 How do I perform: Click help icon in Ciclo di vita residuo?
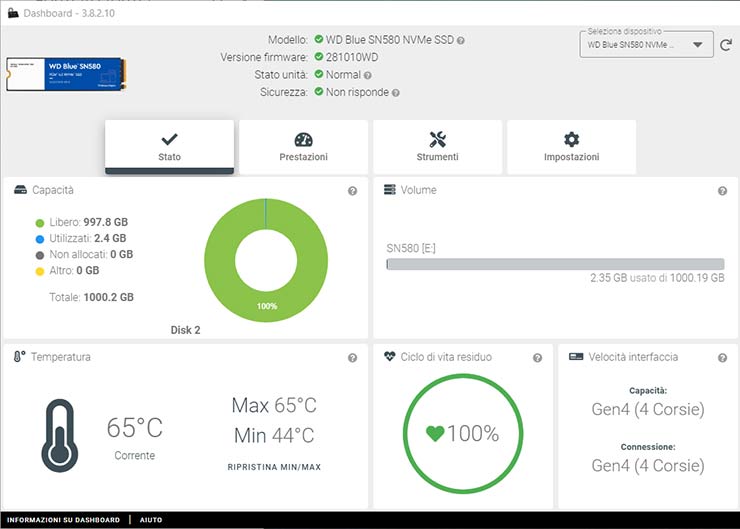click(x=537, y=358)
